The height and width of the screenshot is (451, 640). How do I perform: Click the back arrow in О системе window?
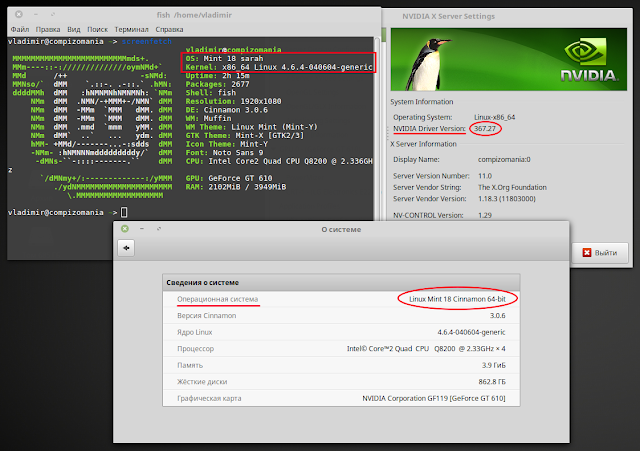pos(128,248)
